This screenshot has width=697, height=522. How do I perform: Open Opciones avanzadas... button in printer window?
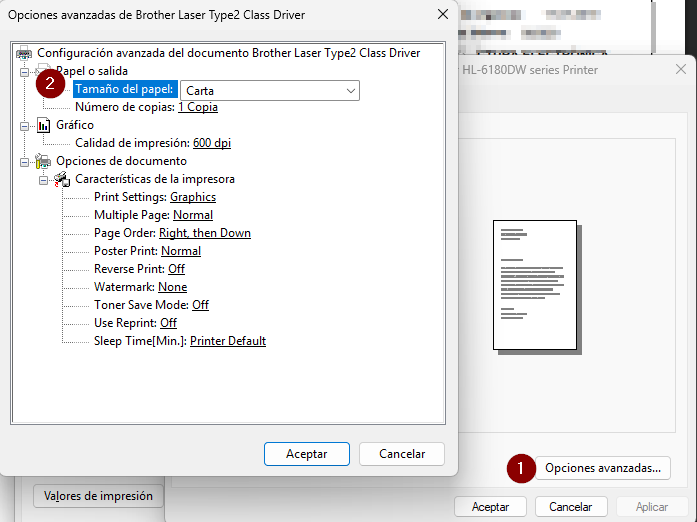(x=603, y=468)
